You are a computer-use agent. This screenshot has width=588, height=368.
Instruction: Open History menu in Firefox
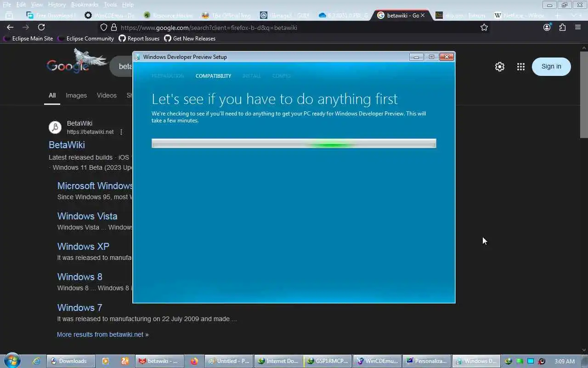coord(57,5)
